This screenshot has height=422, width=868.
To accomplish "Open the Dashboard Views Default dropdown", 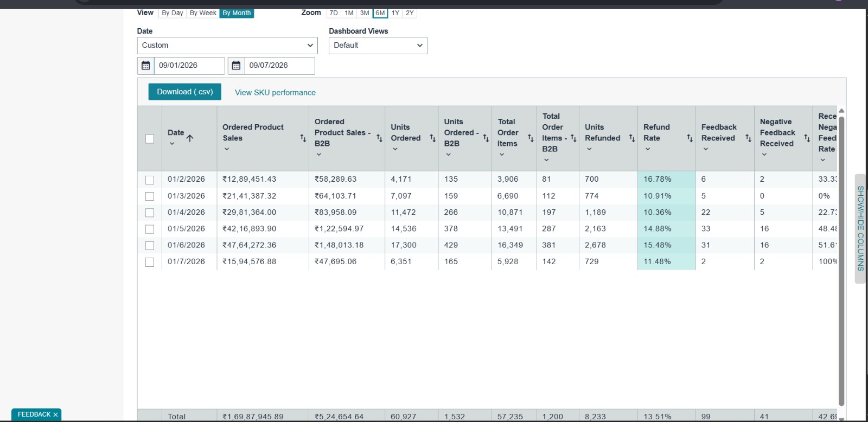I will pyautogui.click(x=378, y=46).
